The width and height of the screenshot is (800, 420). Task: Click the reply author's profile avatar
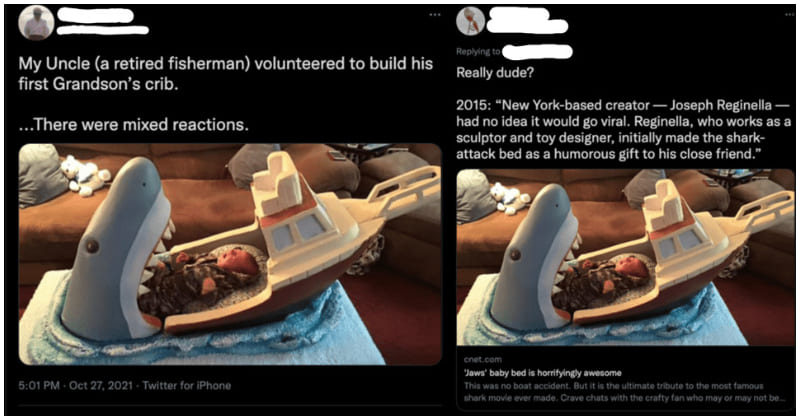coord(471,22)
